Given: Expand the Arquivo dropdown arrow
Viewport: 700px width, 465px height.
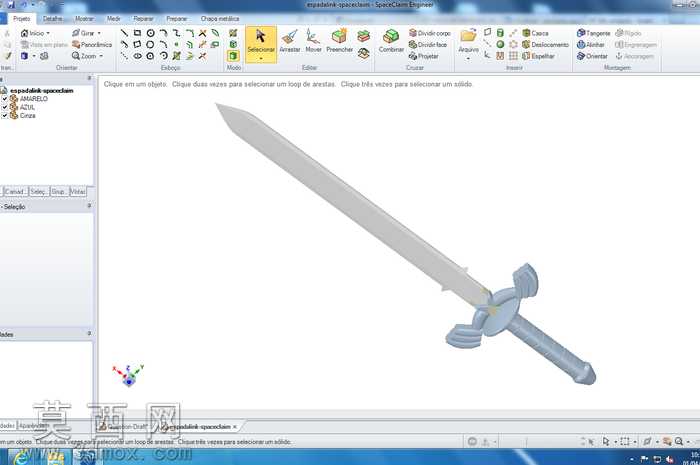Looking at the screenshot, I should pos(468,59).
